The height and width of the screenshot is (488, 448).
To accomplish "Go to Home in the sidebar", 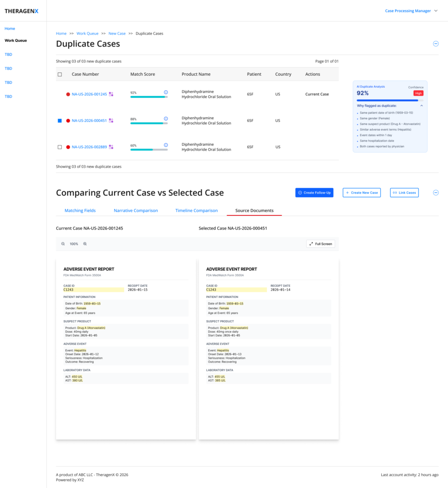I will click(10, 29).
